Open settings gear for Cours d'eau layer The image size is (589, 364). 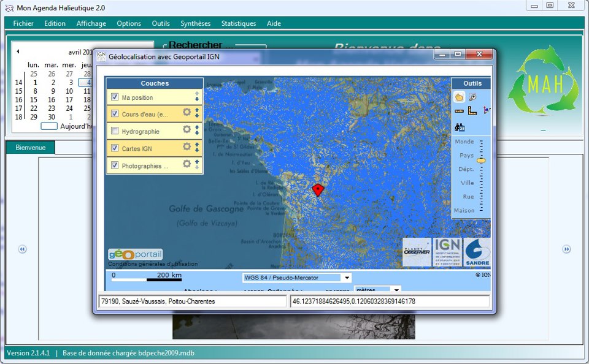coord(187,112)
